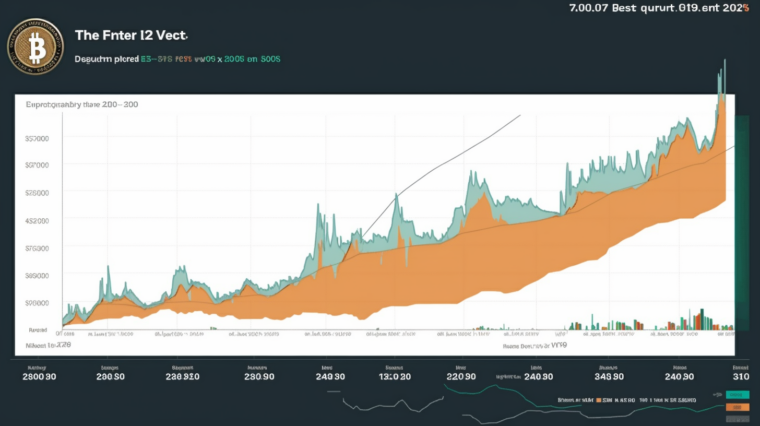The height and width of the screenshot is (426, 760).
Task: Select the 238.910 stat value
Action: click(183, 377)
